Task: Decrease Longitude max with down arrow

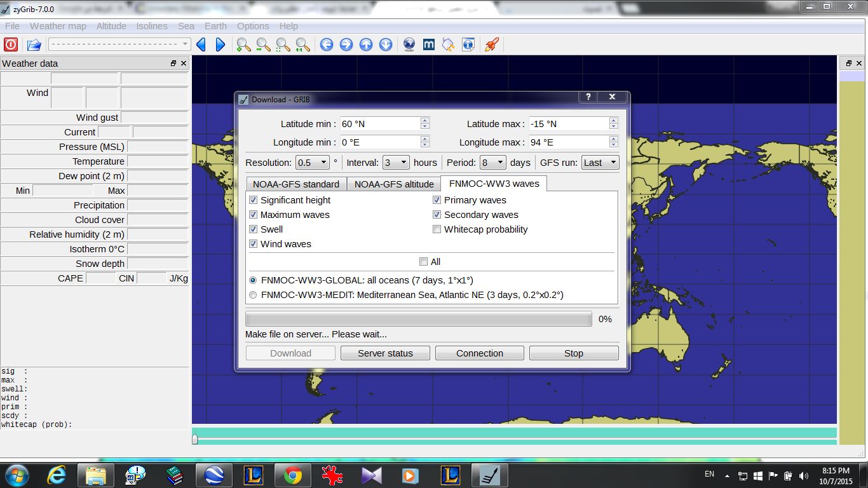Action: click(x=614, y=146)
